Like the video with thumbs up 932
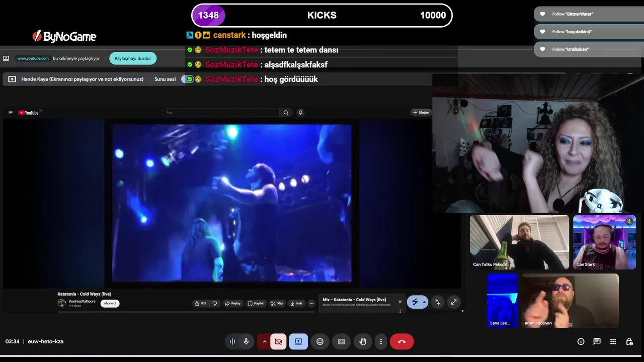The image size is (644, 362). (200, 303)
